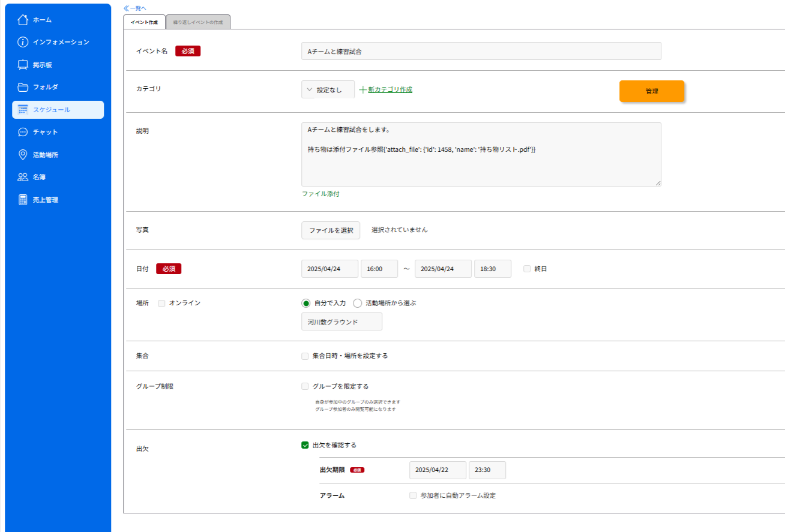The image size is (785, 532).
Task: Click the orange 管理 button
Action: coord(652,91)
